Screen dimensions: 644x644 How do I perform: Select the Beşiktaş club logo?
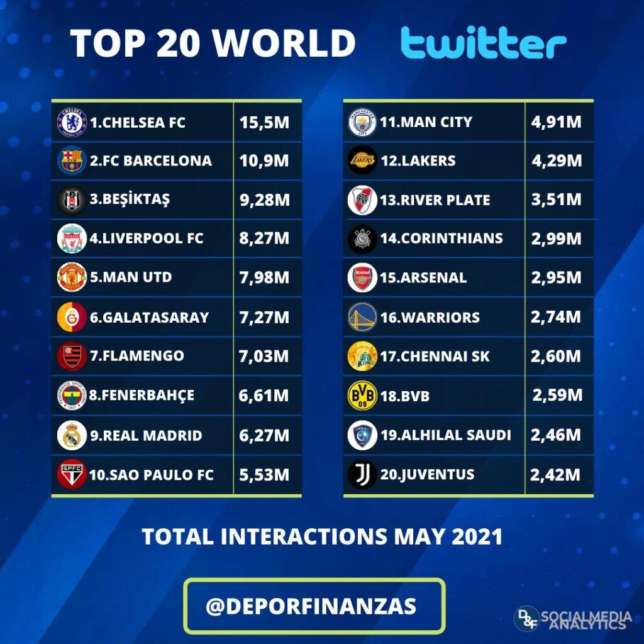(x=72, y=199)
